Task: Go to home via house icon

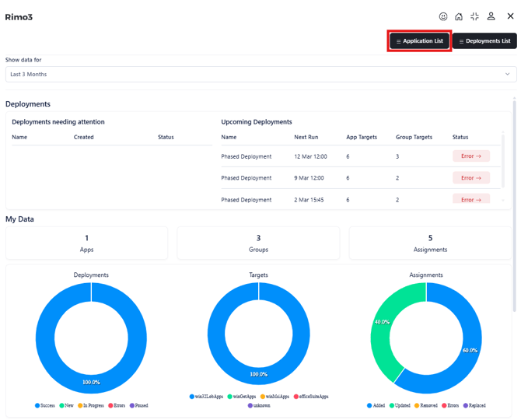Action: pyautogui.click(x=459, y=16)
